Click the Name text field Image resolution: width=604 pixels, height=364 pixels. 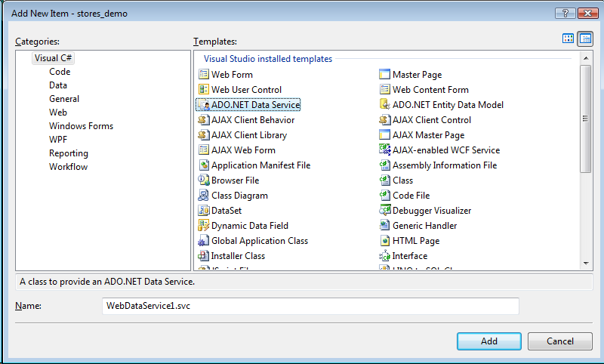[x=310, y=306]
